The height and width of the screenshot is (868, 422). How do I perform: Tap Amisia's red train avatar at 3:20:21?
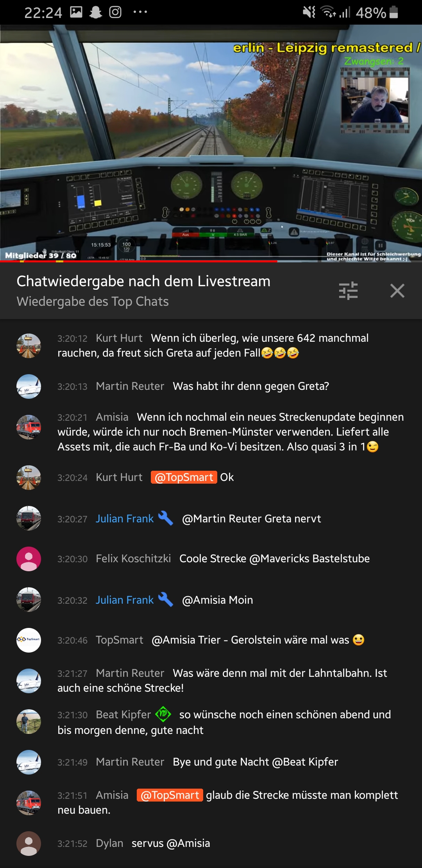tap(29, 427)
